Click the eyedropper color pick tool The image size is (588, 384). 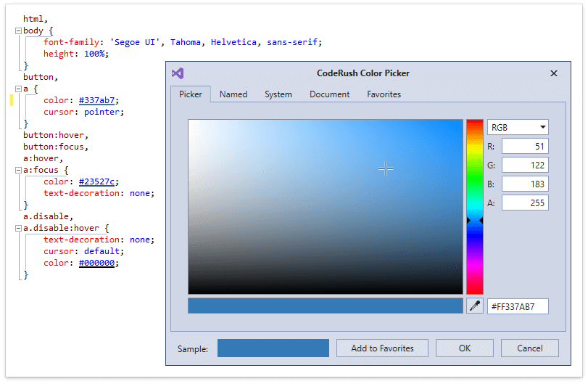point(475,306)
